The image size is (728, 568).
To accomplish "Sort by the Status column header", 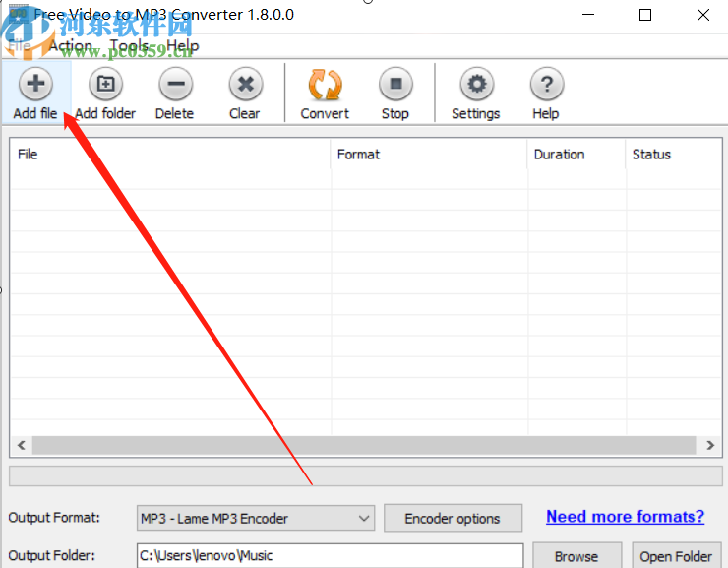I will pyautogui.click(x=673, y=155).
